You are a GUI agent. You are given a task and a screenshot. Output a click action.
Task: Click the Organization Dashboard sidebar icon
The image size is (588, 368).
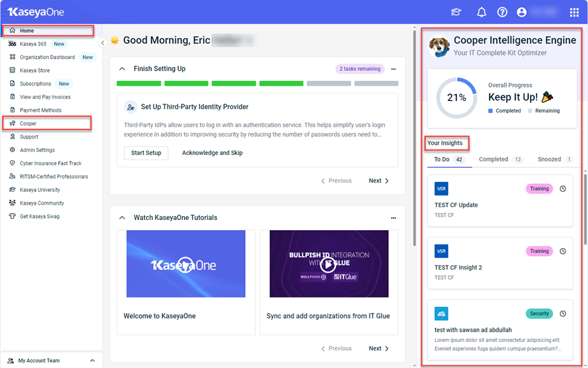[12, 57]
